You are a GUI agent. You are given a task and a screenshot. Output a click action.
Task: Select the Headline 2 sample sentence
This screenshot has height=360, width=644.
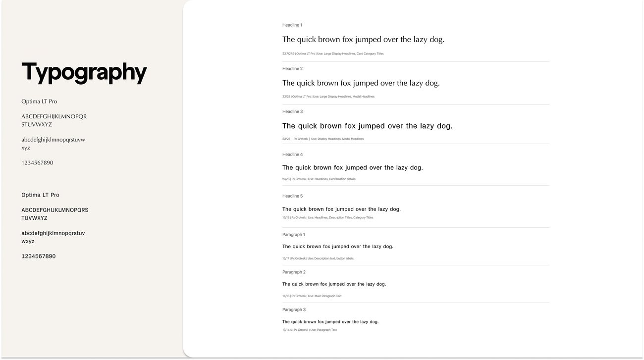[361, 83]
